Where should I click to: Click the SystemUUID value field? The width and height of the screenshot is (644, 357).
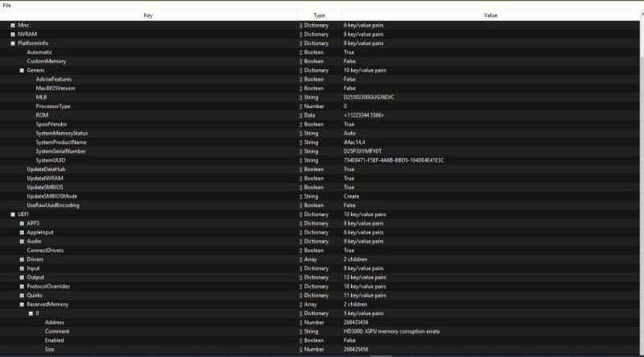(x=394, y=160)
